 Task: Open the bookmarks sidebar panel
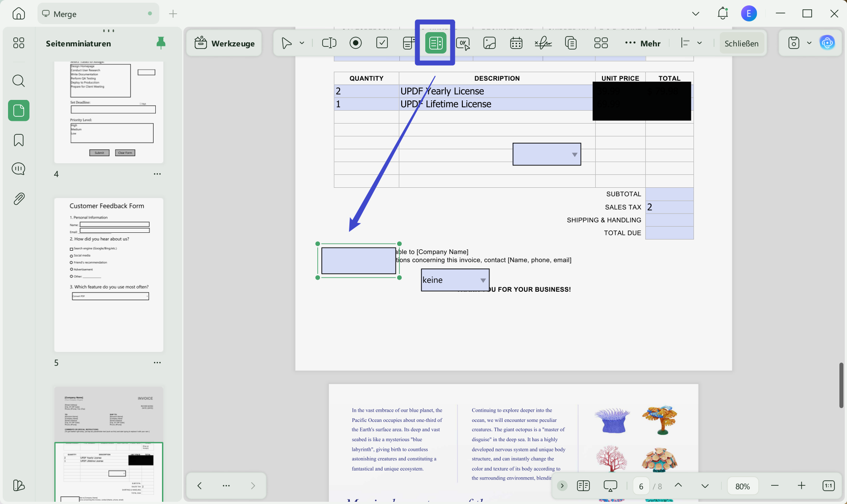click(x=19, y=140)
